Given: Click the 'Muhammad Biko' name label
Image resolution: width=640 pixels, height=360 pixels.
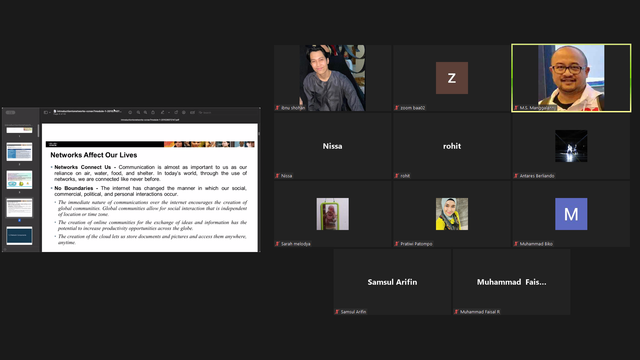Looking at the screenshot, I should 536,244.
